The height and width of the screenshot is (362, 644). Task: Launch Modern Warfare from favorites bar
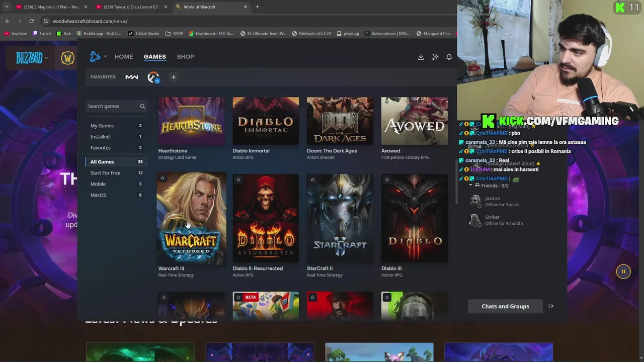132,77
